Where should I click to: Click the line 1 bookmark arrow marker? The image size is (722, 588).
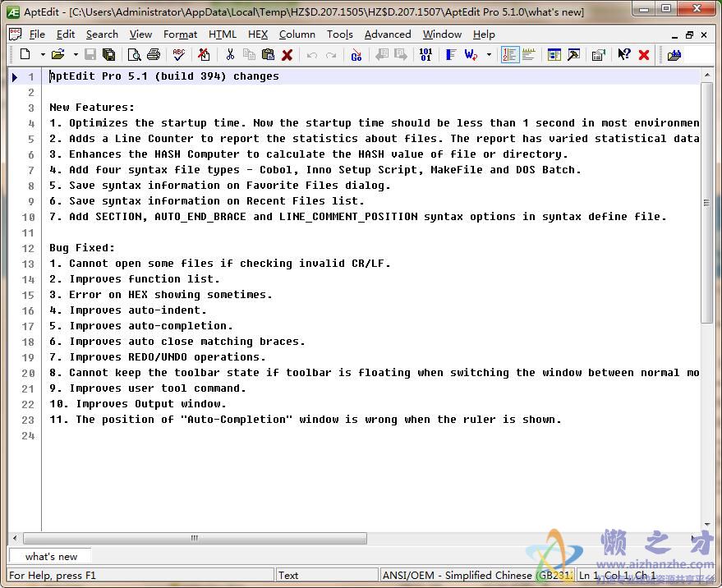15,77
